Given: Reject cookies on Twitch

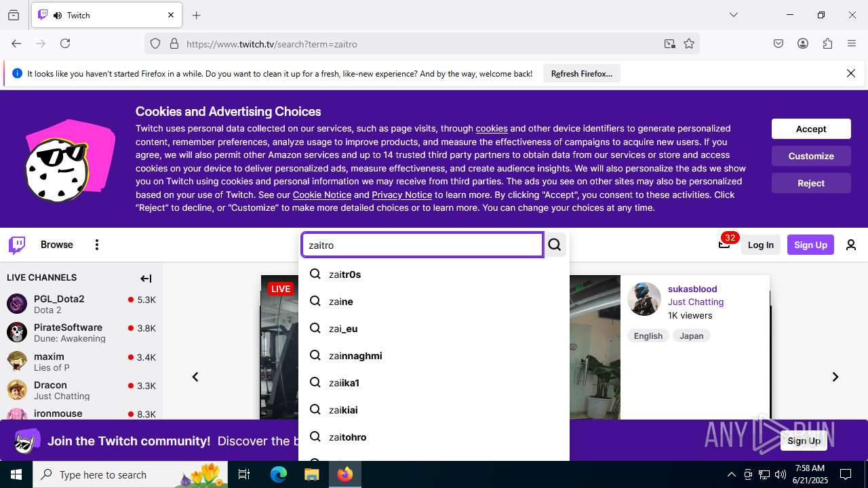Looking at the screenshot, I should point(811,183).
